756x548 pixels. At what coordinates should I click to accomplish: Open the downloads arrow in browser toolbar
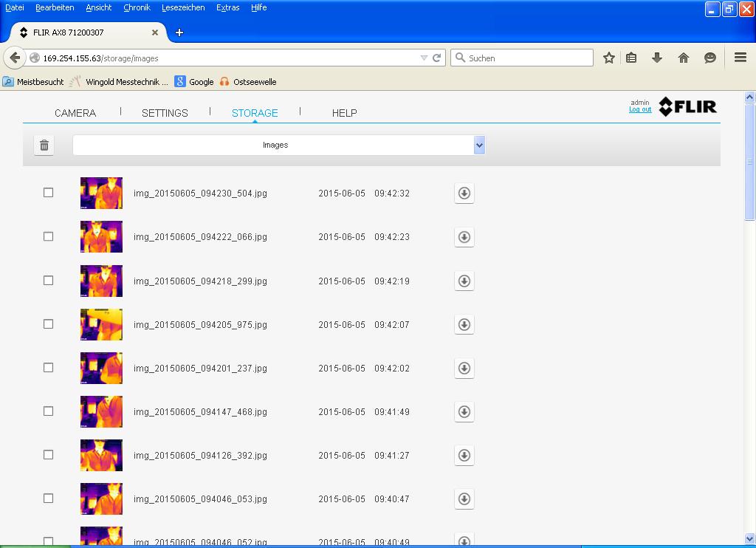pyautogui.click(x=656, y=58)
